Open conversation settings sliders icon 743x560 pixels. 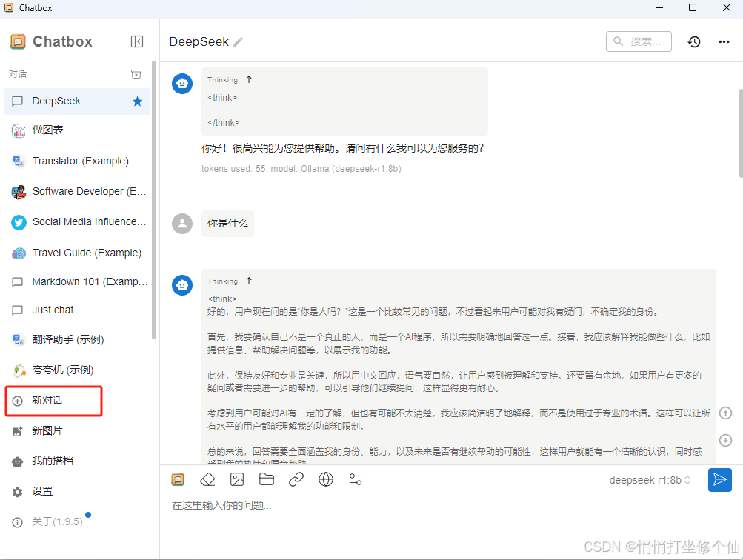click(356, 480)
